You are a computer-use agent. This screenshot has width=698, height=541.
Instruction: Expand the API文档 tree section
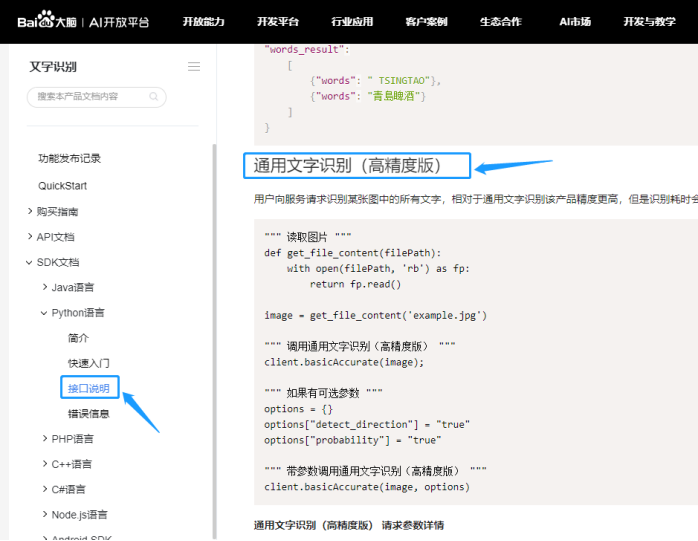(x=30, y=237)
